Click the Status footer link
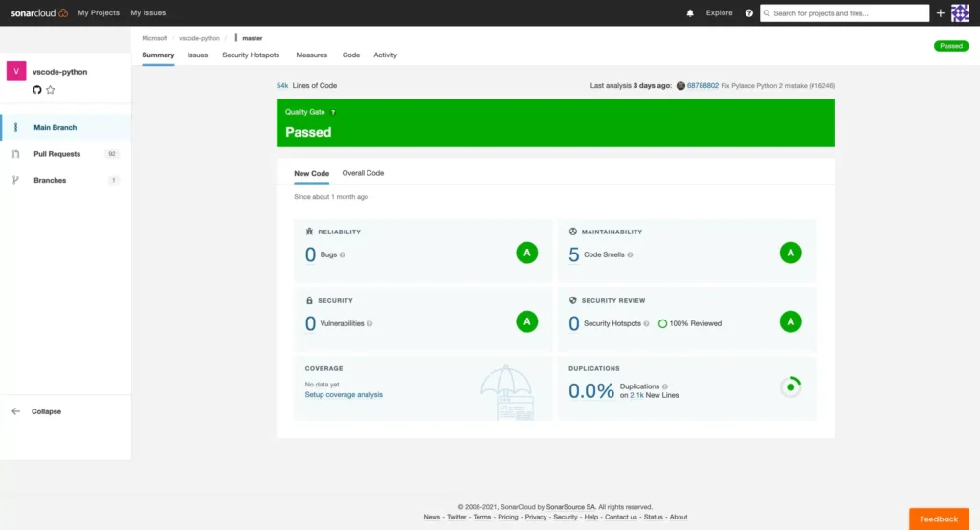 click(x=653, y=518)
